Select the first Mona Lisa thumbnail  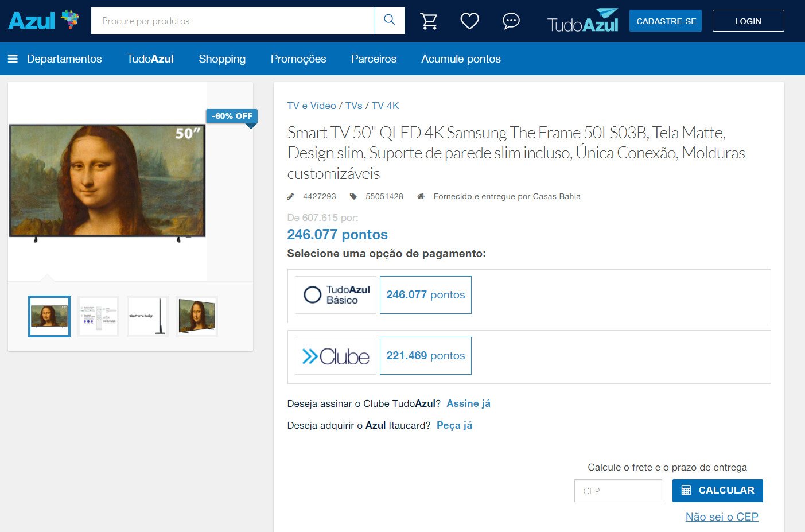point(49,316)
